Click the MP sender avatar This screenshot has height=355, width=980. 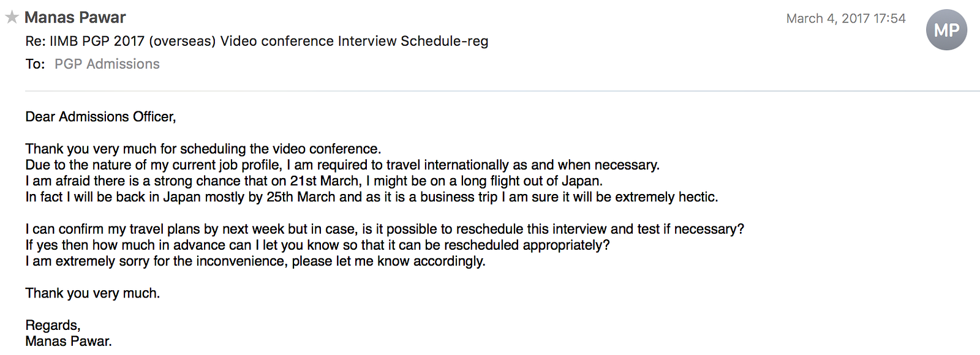coord(946,30)
